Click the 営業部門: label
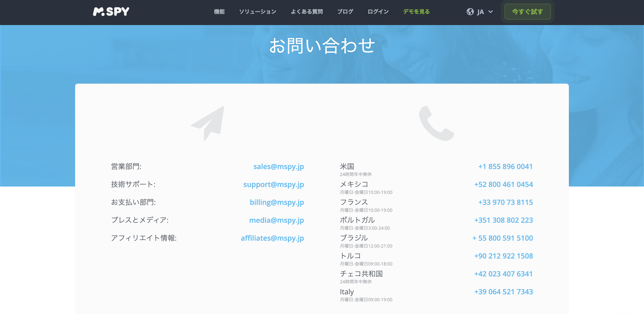The image size is (644, 314). [126, 166]
